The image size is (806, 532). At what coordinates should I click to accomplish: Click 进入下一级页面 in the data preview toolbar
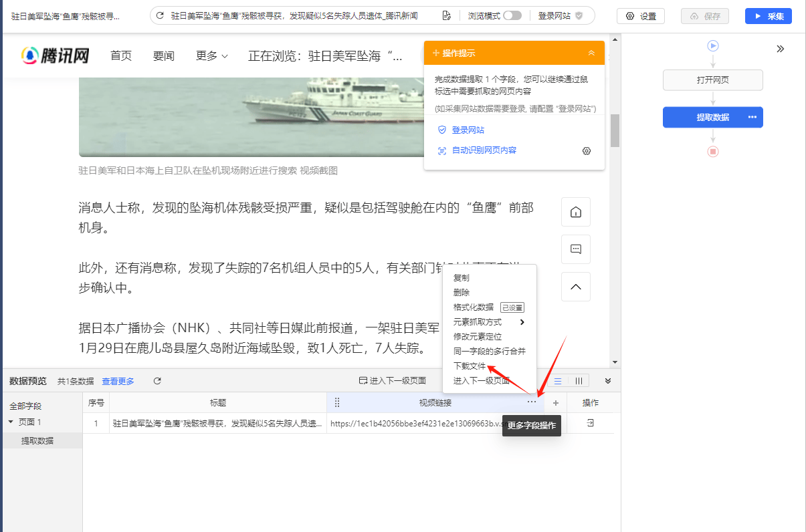coord(393,381)
